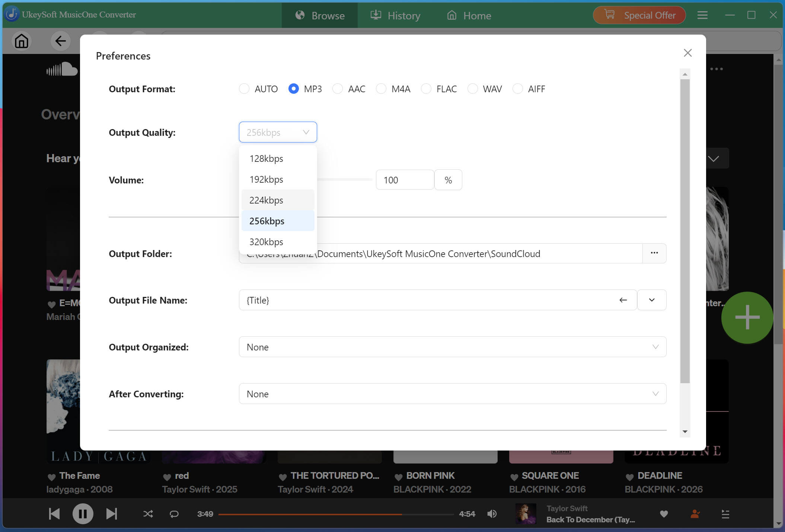The height and width of the screenshot is (532, 785).
Task: Click the heart next to red album
Action: [x=167, y=477]
